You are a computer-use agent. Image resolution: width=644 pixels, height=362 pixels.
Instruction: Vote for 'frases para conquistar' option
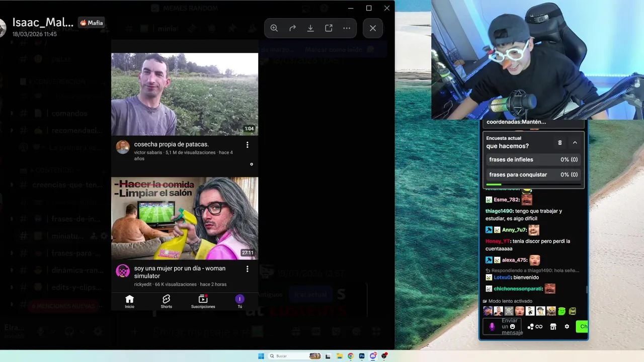[x=533, y=174]
